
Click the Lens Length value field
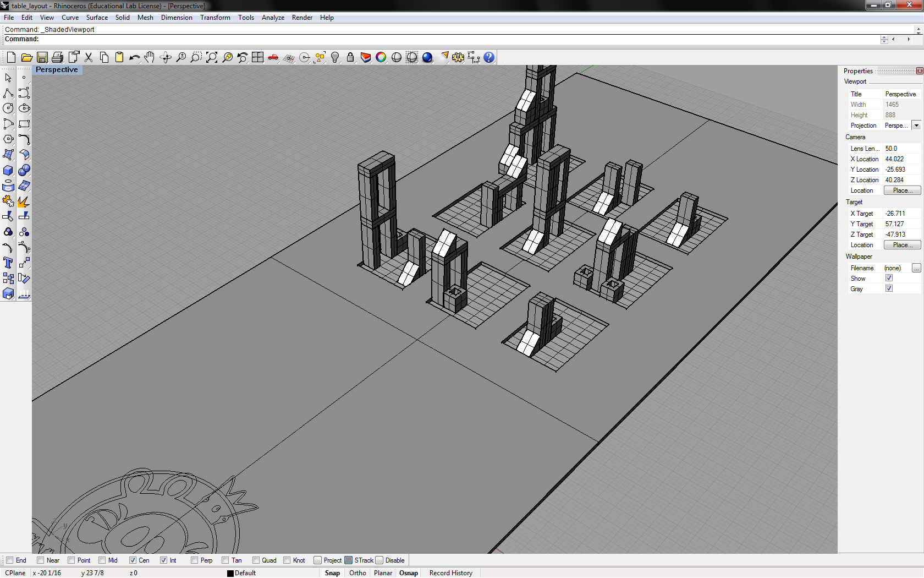pyautogui.click(x=901, y=149)
